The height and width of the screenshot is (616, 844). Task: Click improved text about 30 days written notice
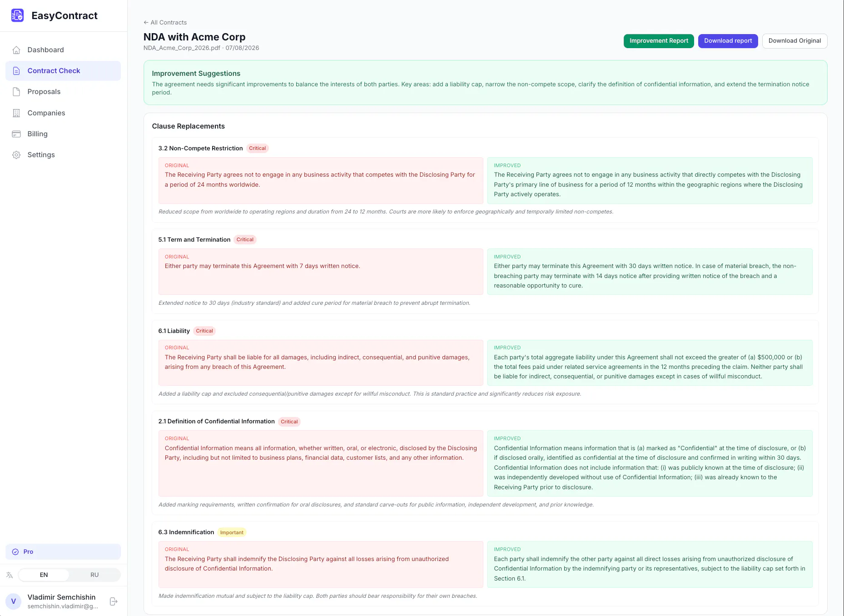click(x=645, y=276)
